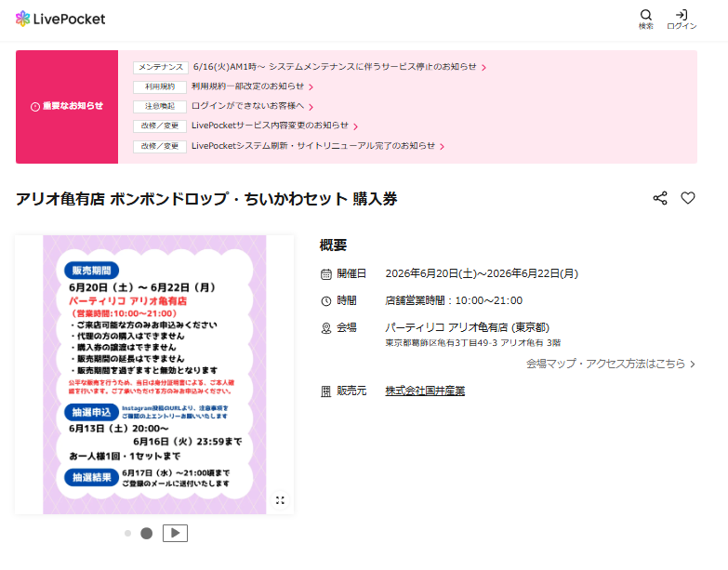Show the first slide via small dot
The height and width of the screenshot is (570, 728).
tap(127, 534)
